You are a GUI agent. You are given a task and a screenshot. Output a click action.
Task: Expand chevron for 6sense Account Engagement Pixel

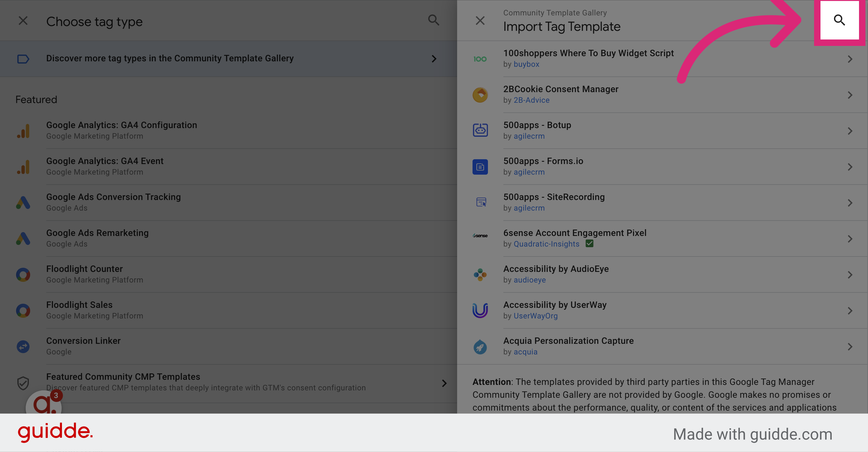(x=850, y=239)
